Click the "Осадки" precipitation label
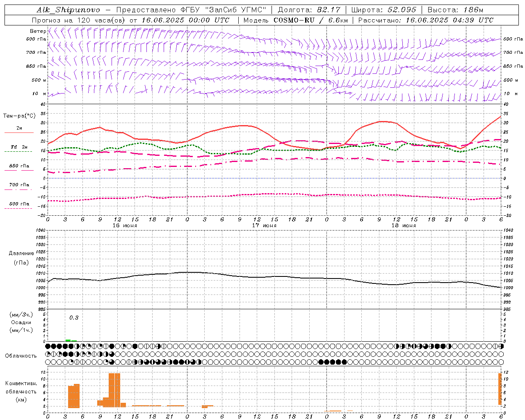 (21, 322)
